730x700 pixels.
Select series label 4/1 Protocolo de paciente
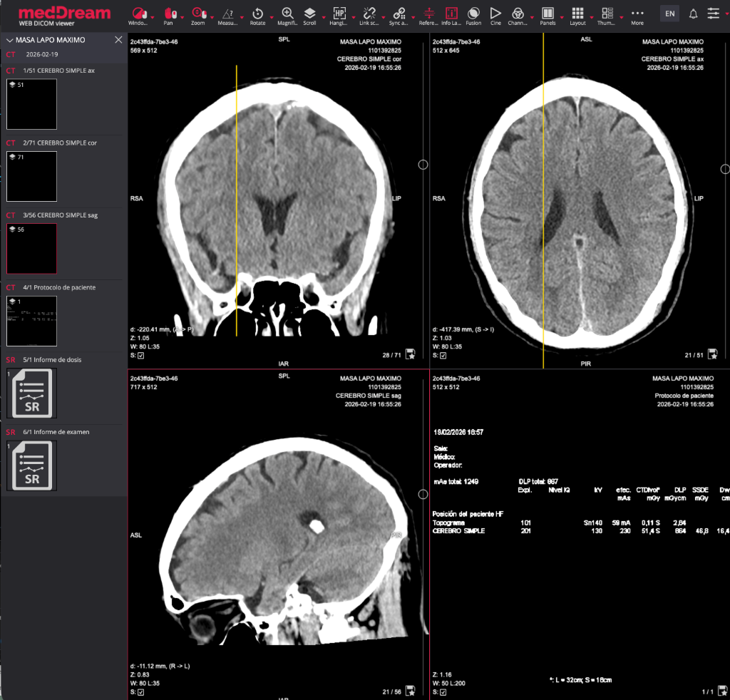59,288
